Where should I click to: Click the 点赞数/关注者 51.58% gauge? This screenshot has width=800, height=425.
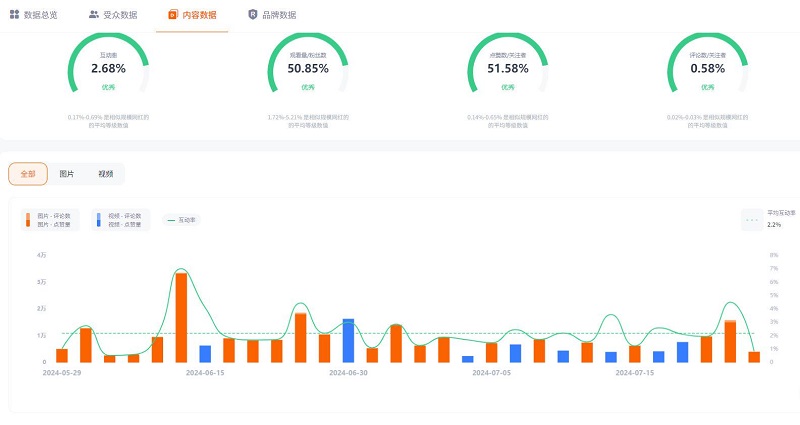507,69
